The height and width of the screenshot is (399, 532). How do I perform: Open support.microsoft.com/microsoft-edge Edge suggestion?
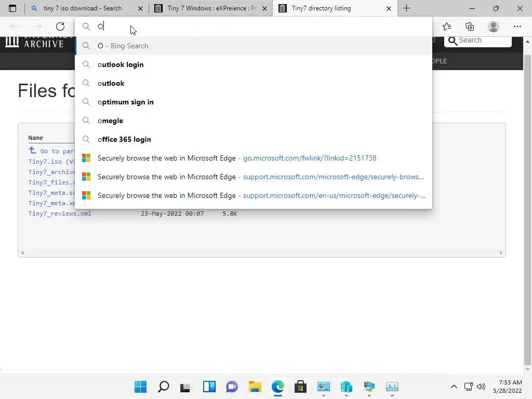[x=254, y=177]
